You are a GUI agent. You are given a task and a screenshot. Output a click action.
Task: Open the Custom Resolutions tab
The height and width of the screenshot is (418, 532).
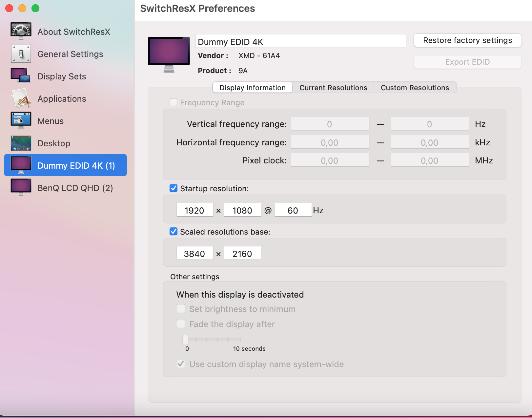click(x=415, y=88)
